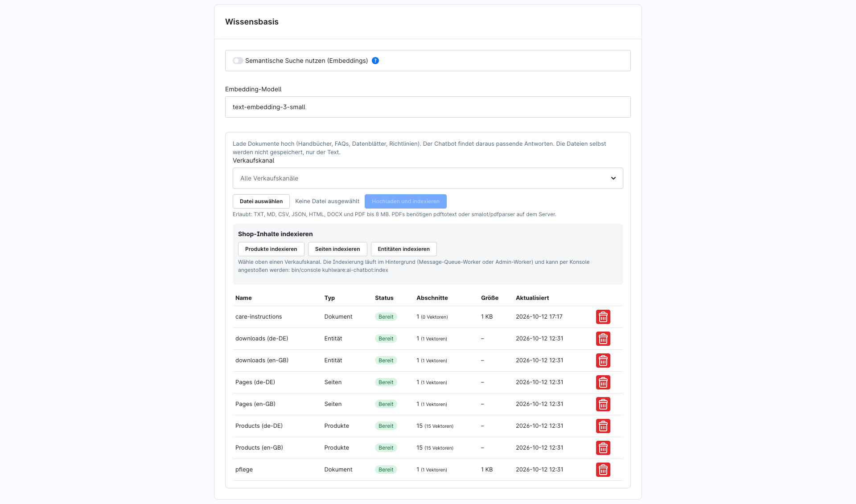Delete the Products (en-GB) entry
This screenshot has height=504, width=856.
[x=603, y=448]
